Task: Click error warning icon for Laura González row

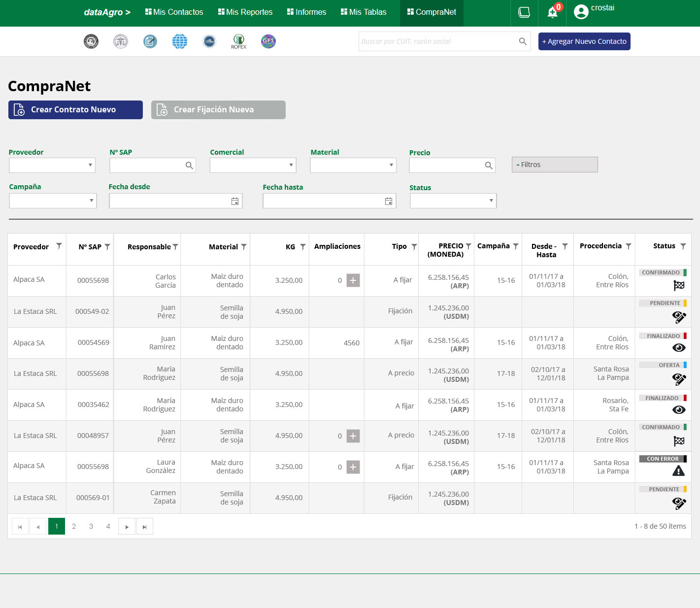Action: point(679,472)
